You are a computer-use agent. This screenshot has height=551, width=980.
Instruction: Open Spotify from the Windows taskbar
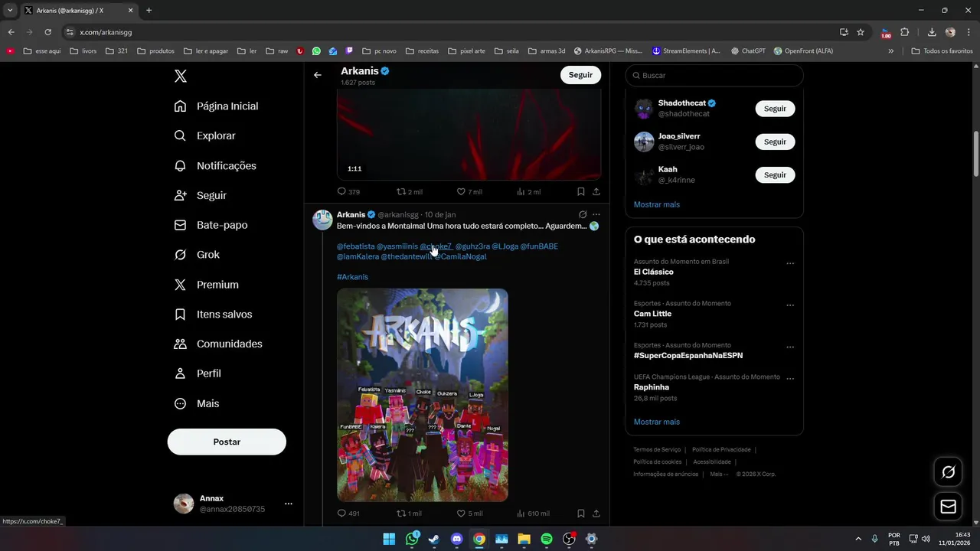[x=547, y=539]
